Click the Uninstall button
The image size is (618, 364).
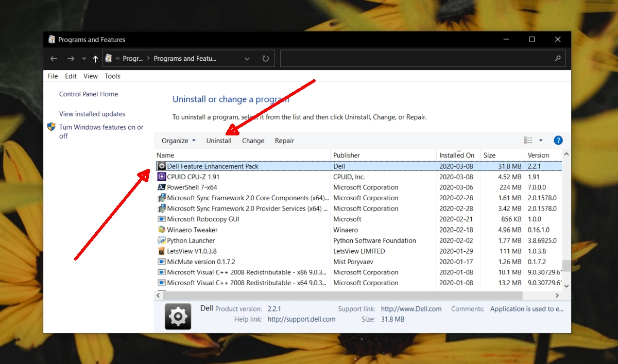pyautogui.click(x=219, y=140)
